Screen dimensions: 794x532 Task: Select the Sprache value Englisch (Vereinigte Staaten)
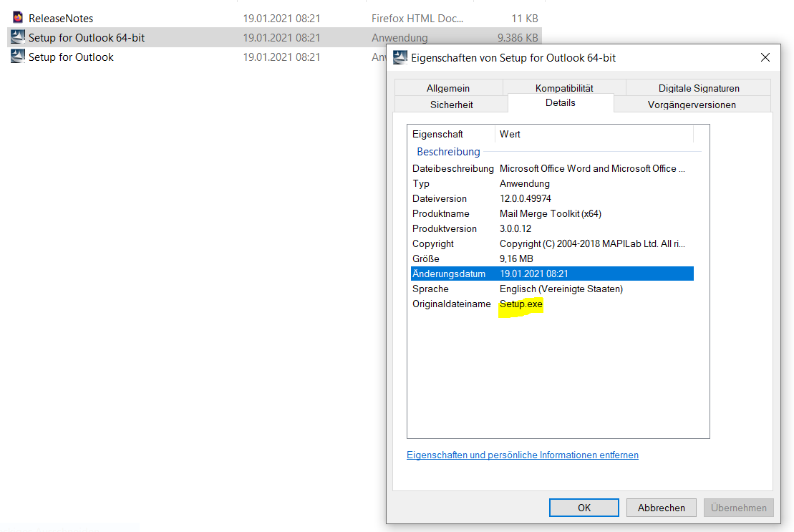tap(561, 289)
